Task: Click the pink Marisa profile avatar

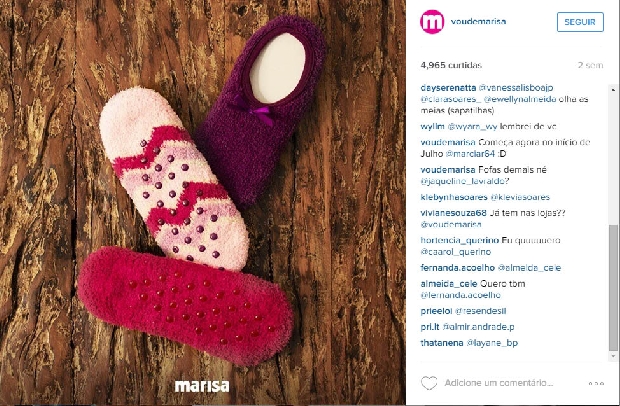Action: pos(432,21)
